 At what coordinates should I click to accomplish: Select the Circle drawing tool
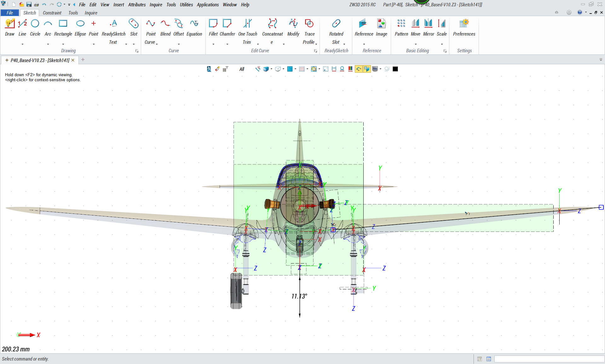35,24
